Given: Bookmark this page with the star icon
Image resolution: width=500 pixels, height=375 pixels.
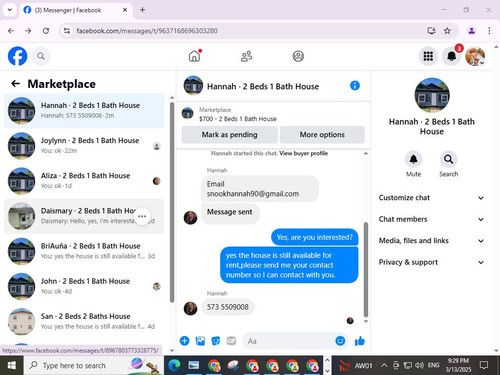Looking at the screenshot, I should [447, 31].
